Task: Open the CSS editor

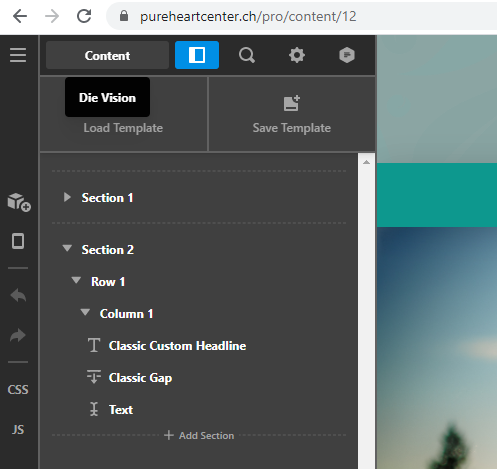Action: click(18, 390)
